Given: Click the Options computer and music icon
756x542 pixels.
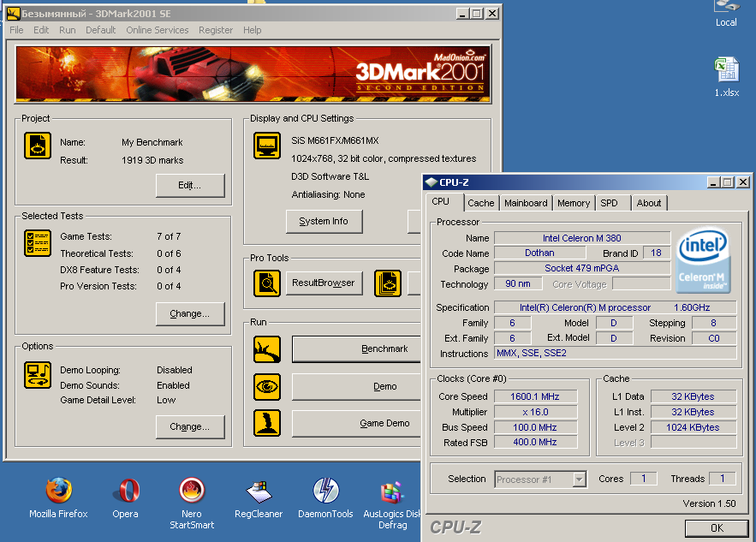Looking at the screenshot, I should click(38, 375).
